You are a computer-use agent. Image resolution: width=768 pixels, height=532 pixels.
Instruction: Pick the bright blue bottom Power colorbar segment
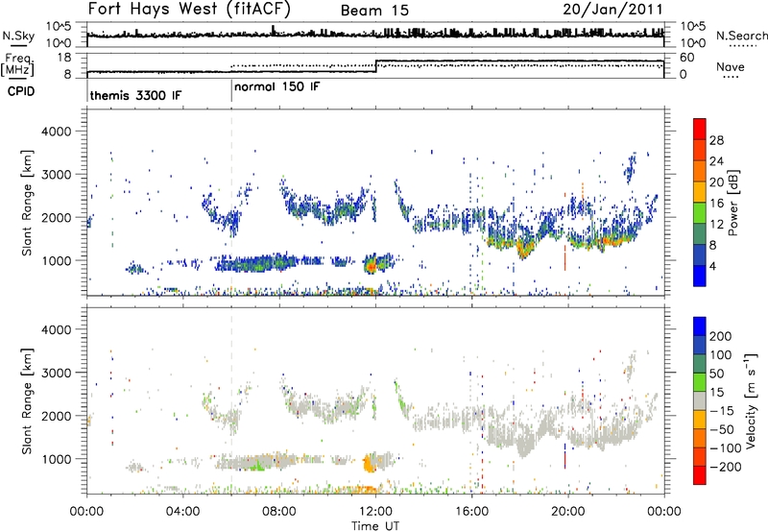(700, 276)
